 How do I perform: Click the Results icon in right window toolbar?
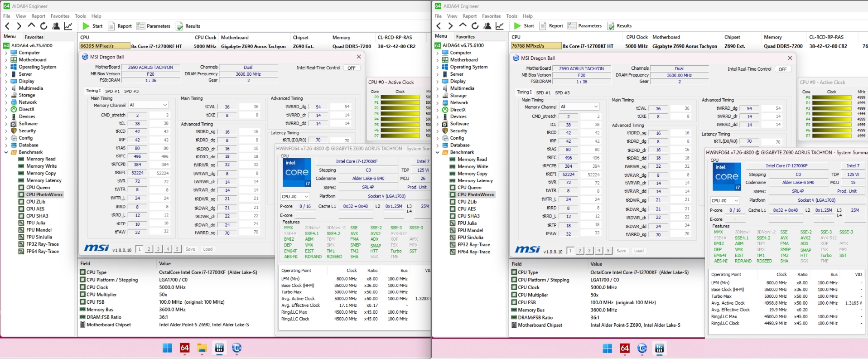click(611, 26)
